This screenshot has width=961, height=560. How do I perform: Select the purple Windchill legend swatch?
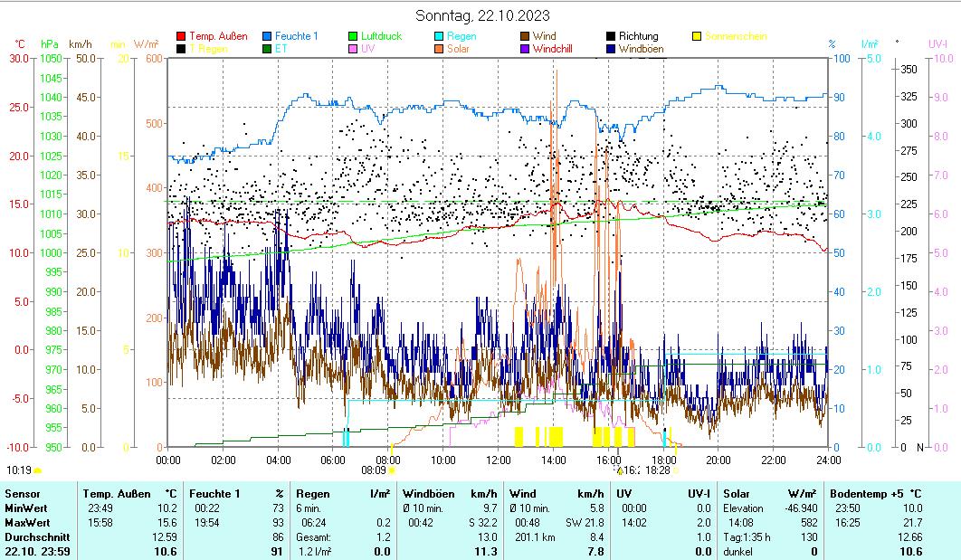coord(525,49)
